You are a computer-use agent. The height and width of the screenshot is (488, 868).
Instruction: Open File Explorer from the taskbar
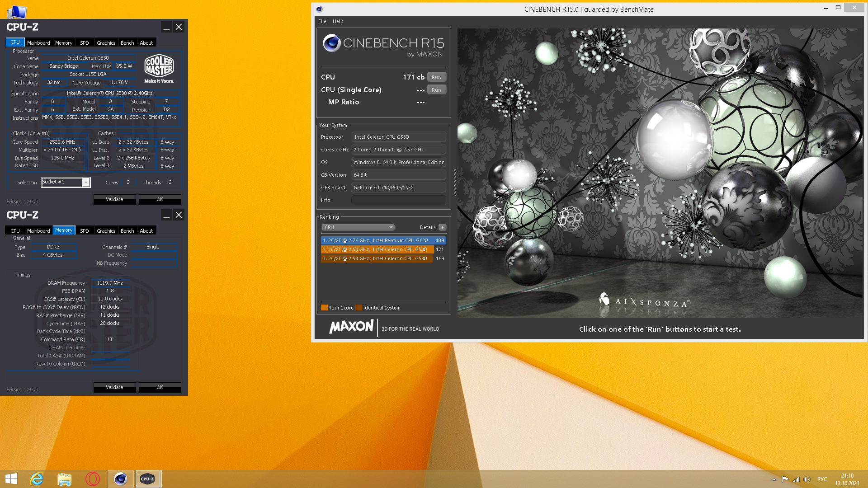pyautogui.click(x=65, y=479)
